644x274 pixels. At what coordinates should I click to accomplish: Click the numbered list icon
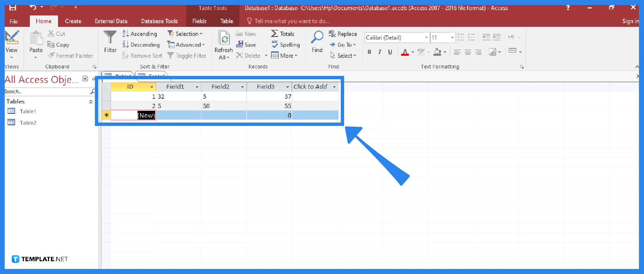[x=472, y=37]
